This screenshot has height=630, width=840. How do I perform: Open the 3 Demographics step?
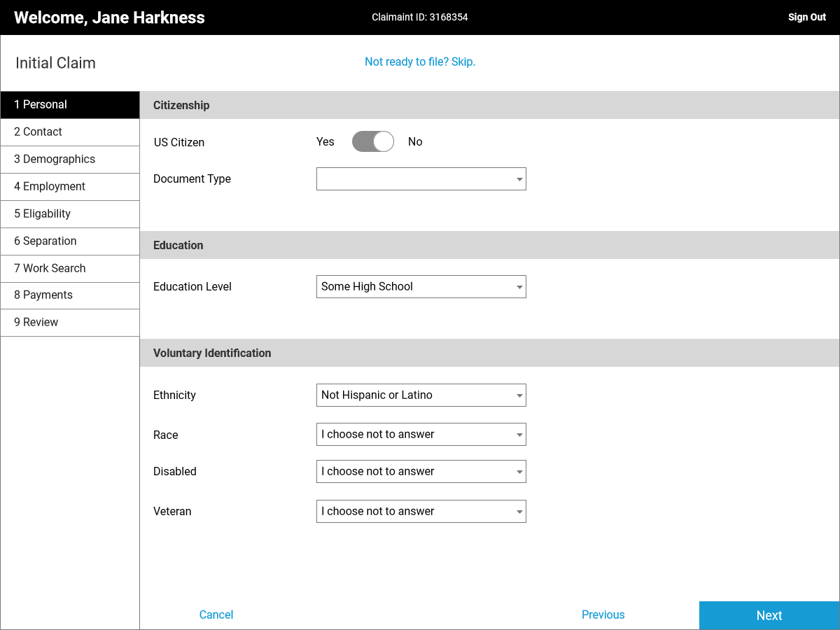click(70, 160)
